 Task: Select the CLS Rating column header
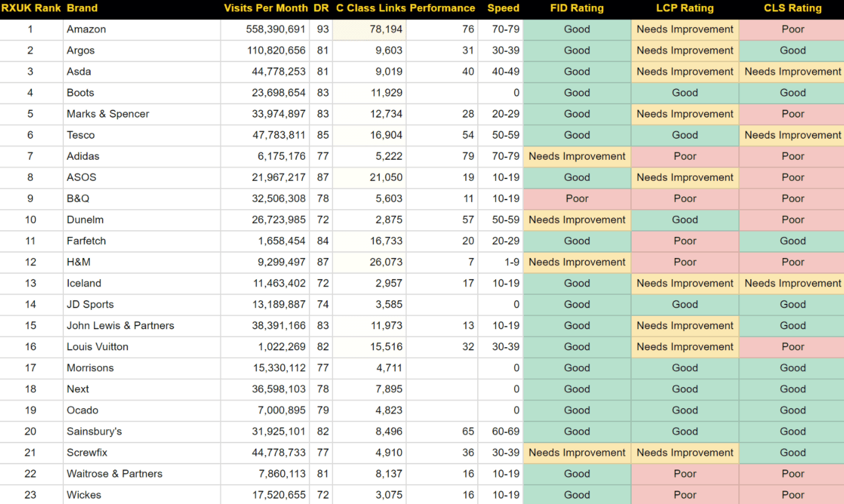pyautogui.click(x=792, y=8)
